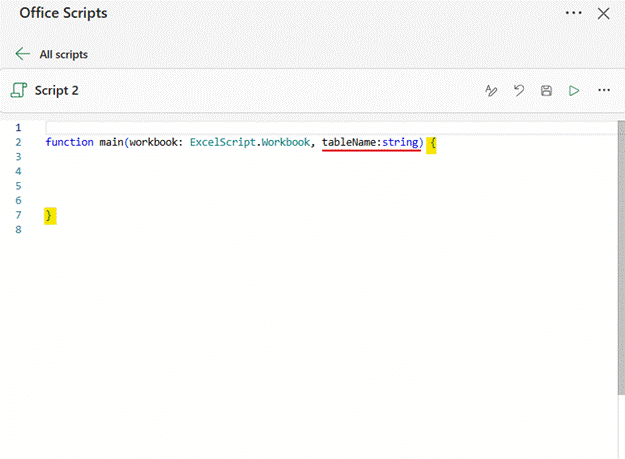
Task: Click the highlighted closing brace on line 7
Action: coord(50,216)
